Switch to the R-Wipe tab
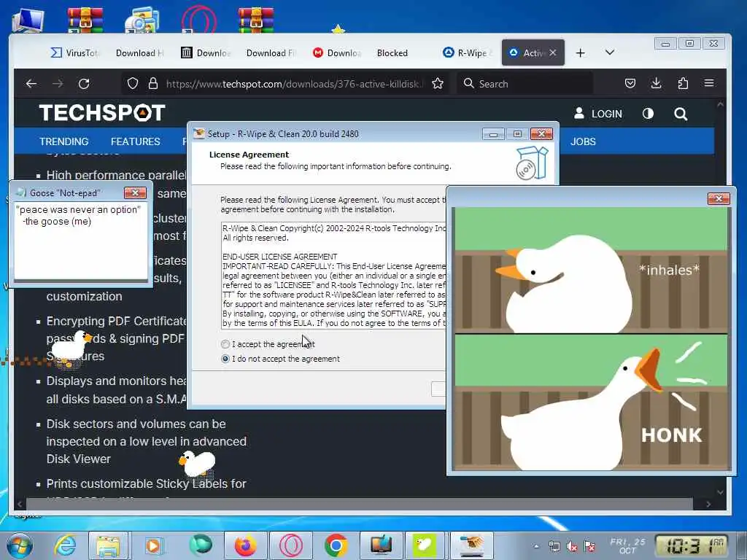The width and height of the screenshot is (747, 560). click(x=468, y=52)
